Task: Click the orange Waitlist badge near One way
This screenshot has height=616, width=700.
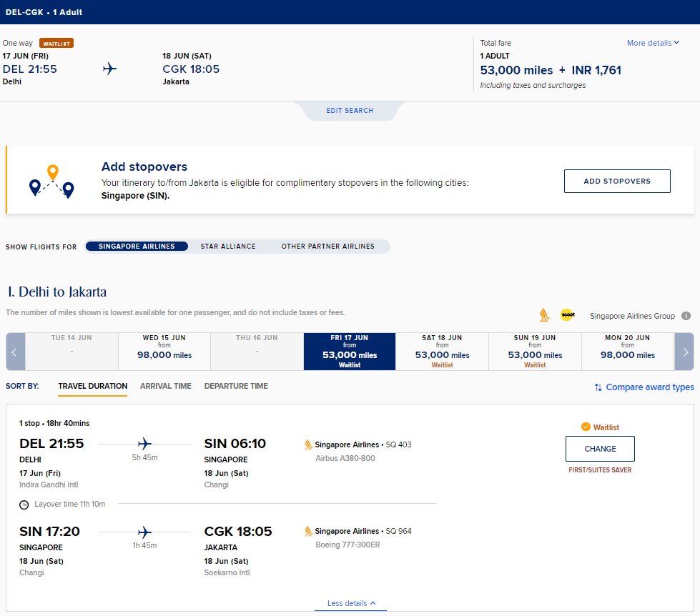Action: (56, 44)
